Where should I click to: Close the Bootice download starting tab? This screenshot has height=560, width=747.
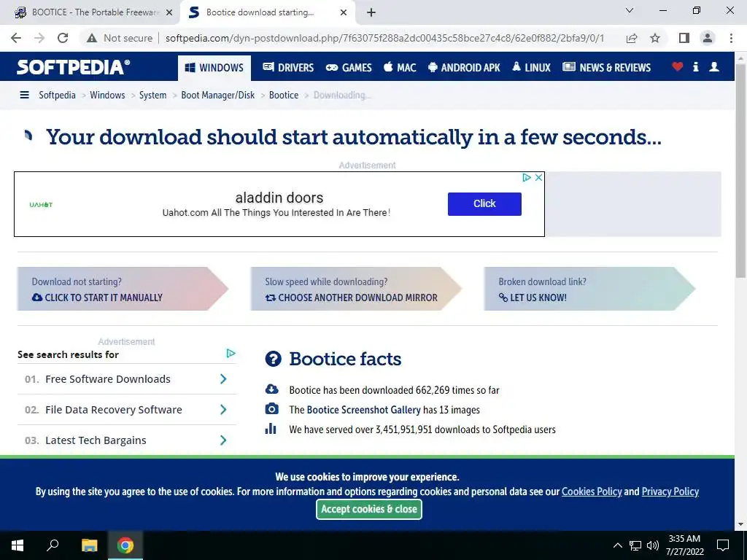344,12
